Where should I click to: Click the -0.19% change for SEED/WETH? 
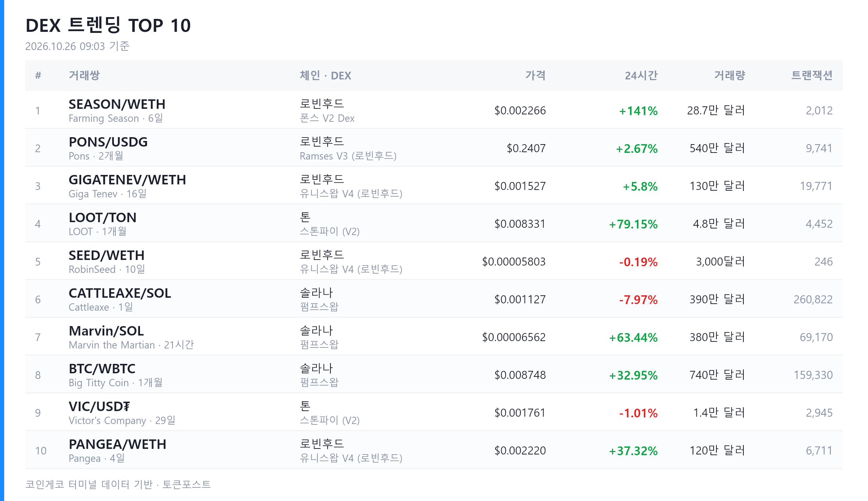point(638,262)
